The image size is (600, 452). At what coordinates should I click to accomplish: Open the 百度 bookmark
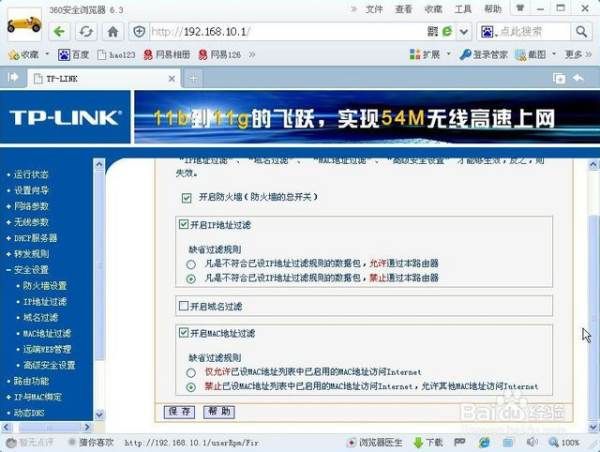tap(73, 55)
